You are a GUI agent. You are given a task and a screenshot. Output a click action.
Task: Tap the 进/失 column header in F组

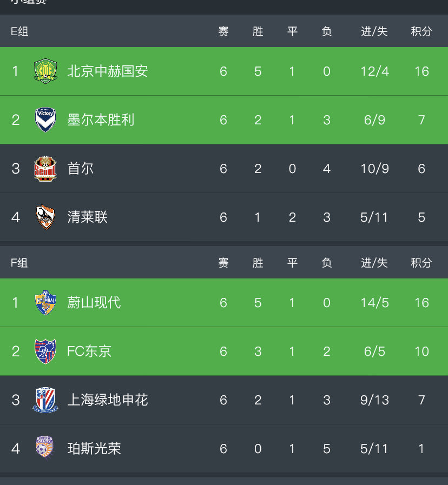pos(374,263)
